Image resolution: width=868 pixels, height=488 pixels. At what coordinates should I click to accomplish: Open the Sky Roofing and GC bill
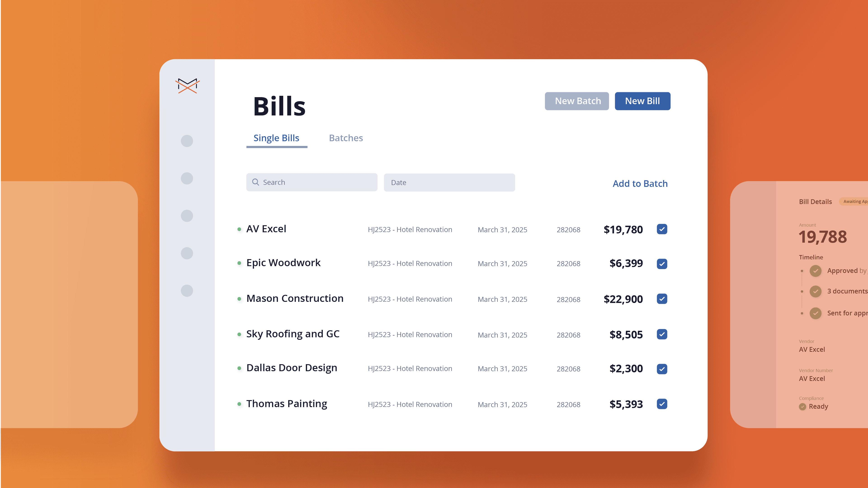click(292, 334)
